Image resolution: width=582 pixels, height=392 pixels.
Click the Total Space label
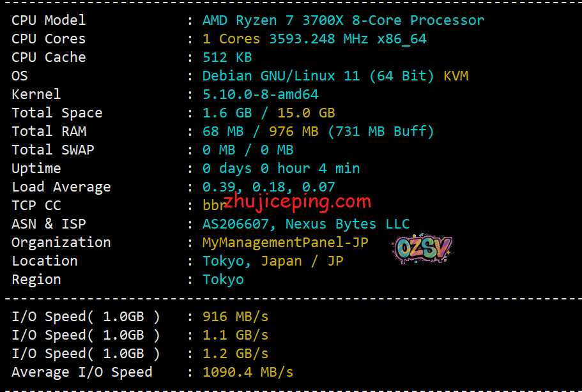tap(57, 113)
